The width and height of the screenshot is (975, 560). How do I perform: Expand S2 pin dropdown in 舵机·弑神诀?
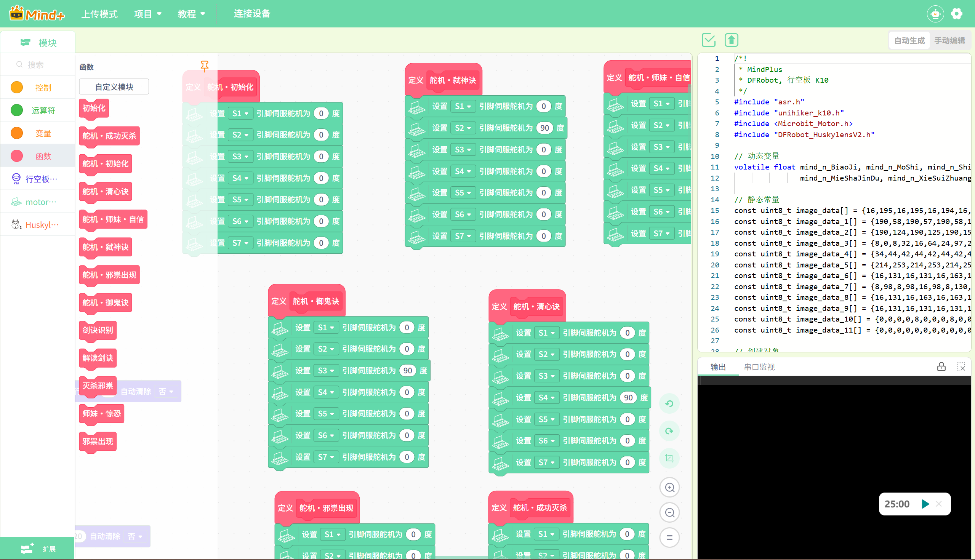coord(463,128)
